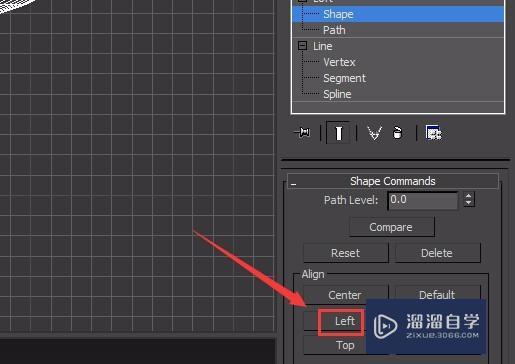Select Spline sub-object level
The image size is (515, 364).
pyautogui.click(x=337, y=94)
